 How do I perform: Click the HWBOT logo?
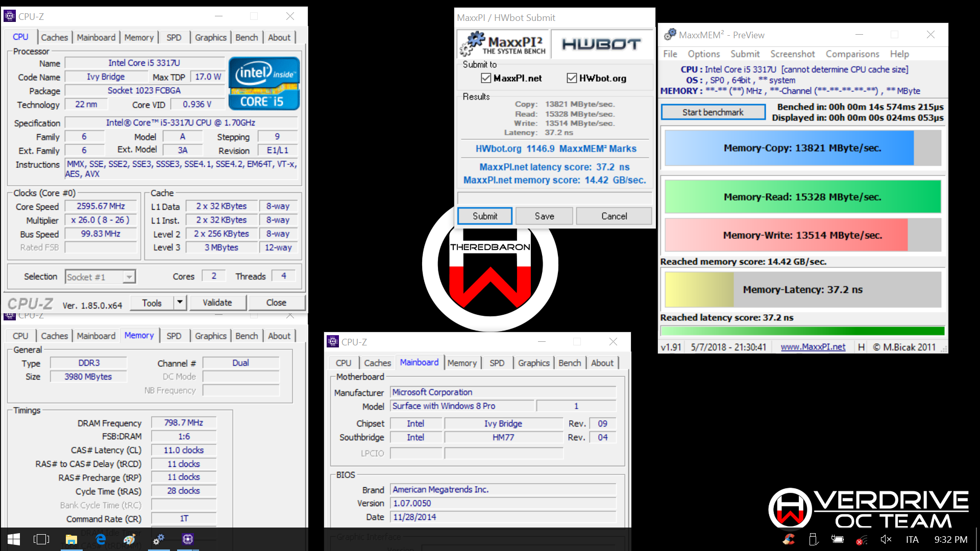click(x=601, y=44)
